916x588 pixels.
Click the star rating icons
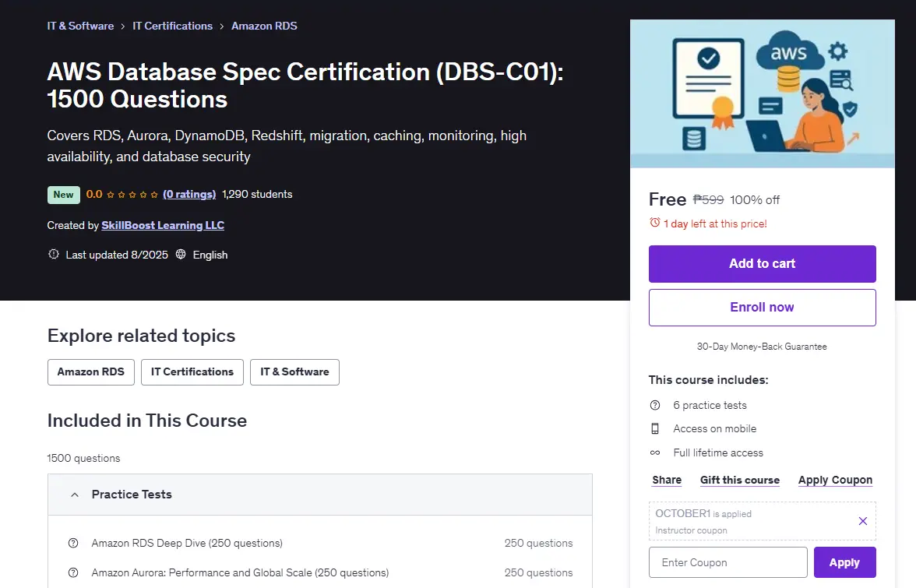[x=132, y=195]
